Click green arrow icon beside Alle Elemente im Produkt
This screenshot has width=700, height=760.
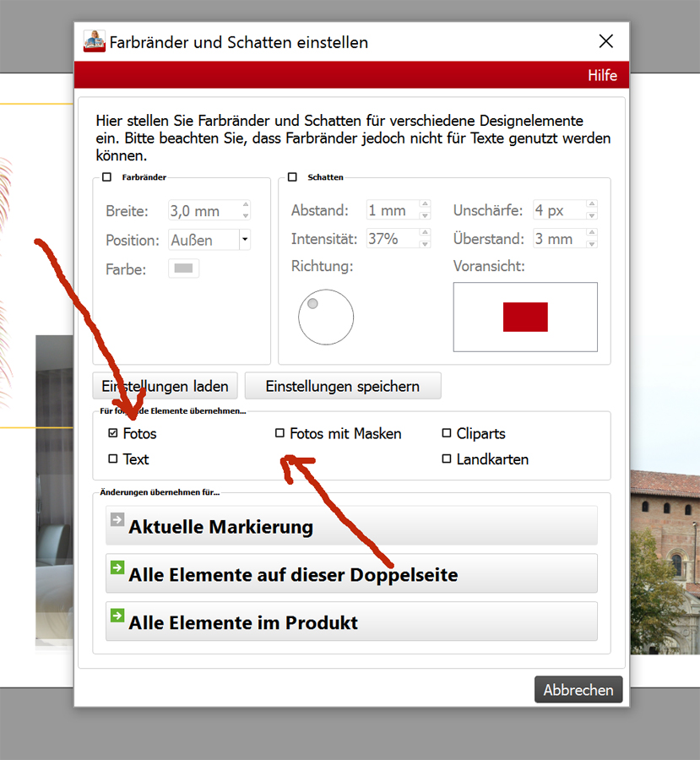pos(117,616)
